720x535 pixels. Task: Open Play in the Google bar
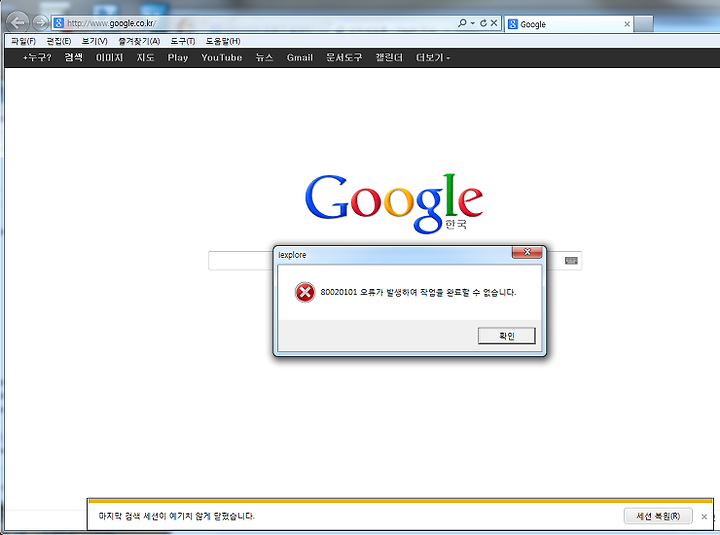click(178, 57)
